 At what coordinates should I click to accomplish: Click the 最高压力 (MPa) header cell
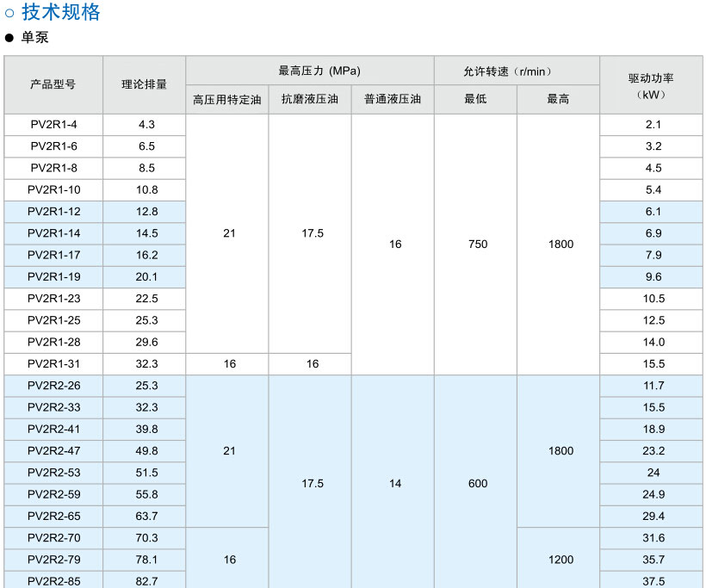(309, 71)
